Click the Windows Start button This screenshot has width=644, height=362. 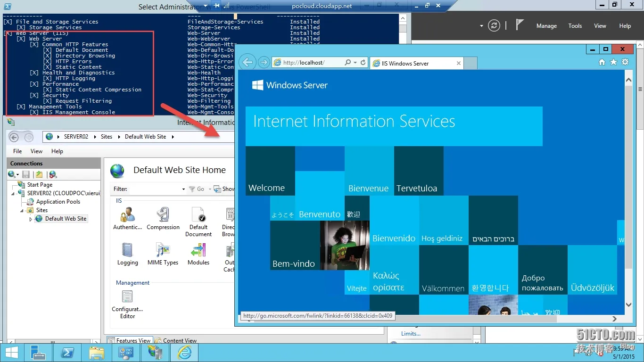(x=11, y=353)
